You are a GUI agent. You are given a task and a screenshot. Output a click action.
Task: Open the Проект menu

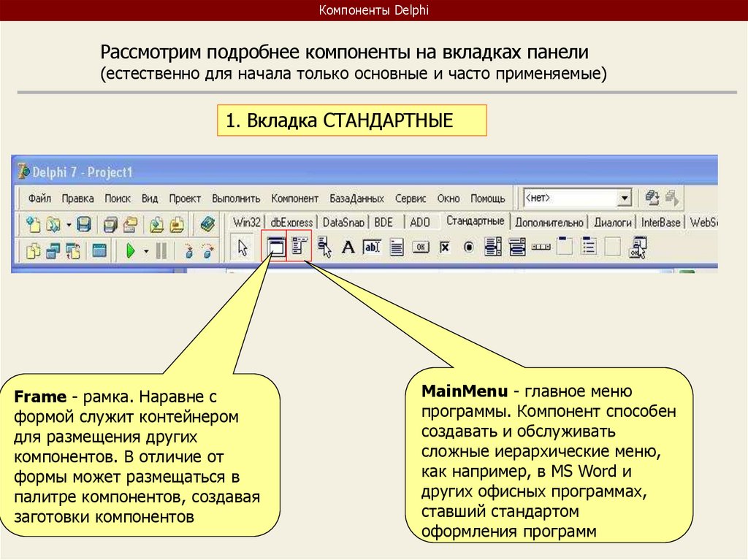pos(185,198)
